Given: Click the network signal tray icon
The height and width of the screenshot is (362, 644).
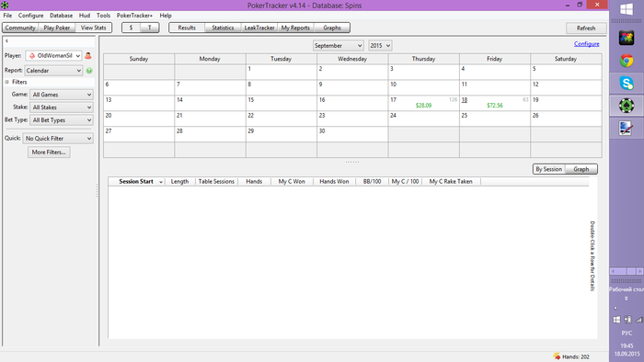Looking at the screenshot, I should tap(638, 320).
